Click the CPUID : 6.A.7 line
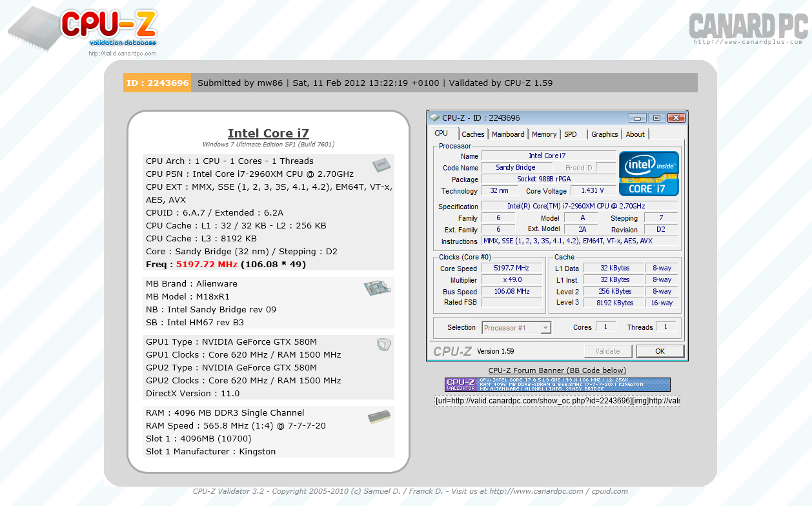Screen dimensions: 812x506 [214, 212]
